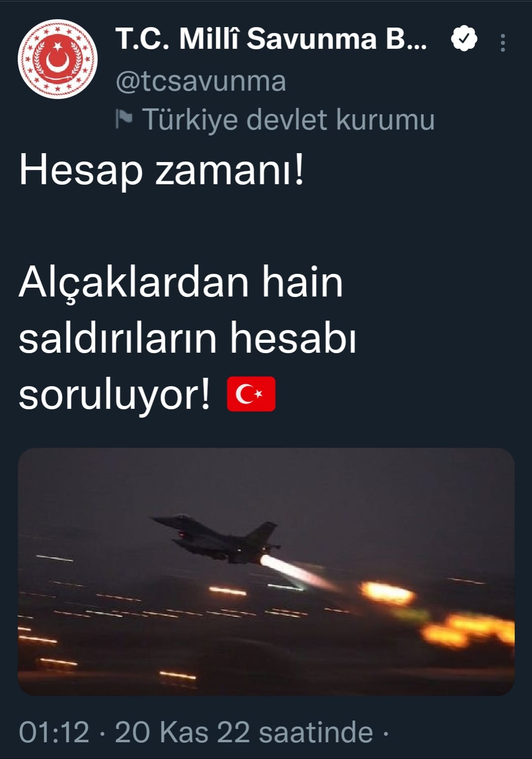Image resolution: width=532 pixels, height=759 pixels.
Task: Go to the @tcsavunma handle
Action: pos(201,82)
